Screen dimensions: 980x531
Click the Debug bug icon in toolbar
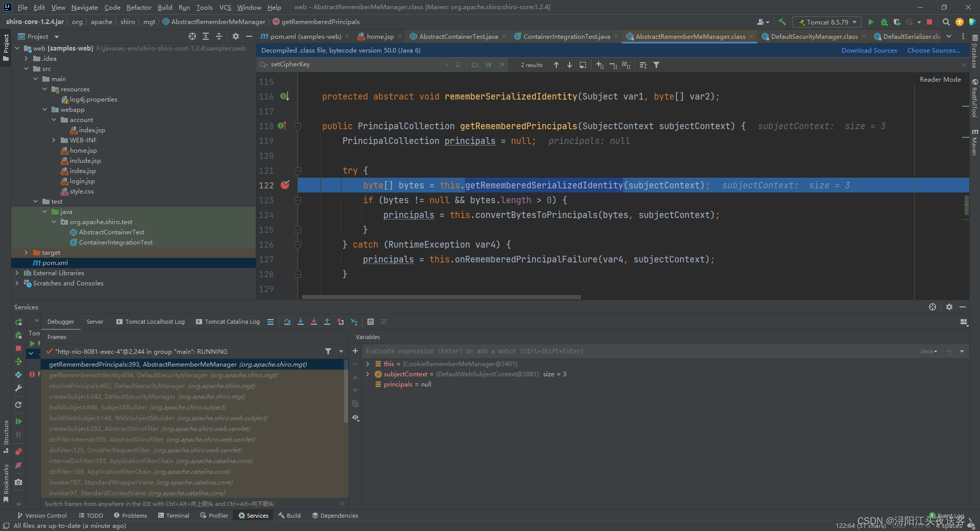(x=884, y=22)
